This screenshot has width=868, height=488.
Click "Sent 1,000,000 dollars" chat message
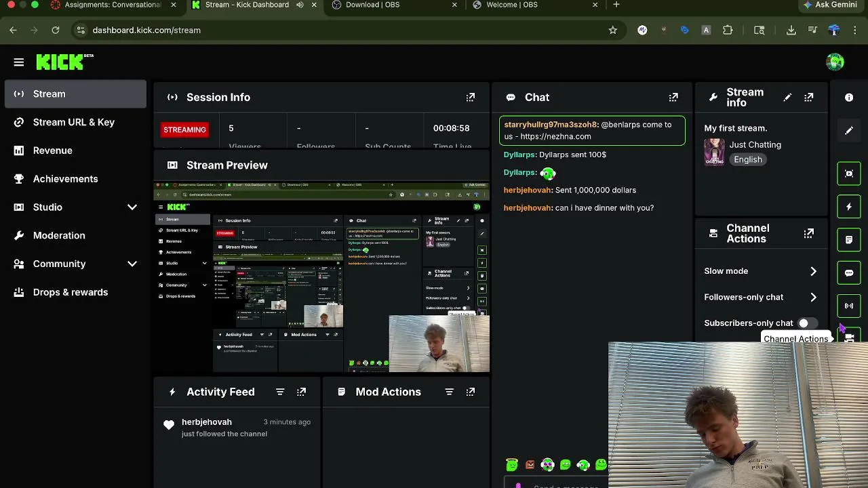tap(595, 190)
